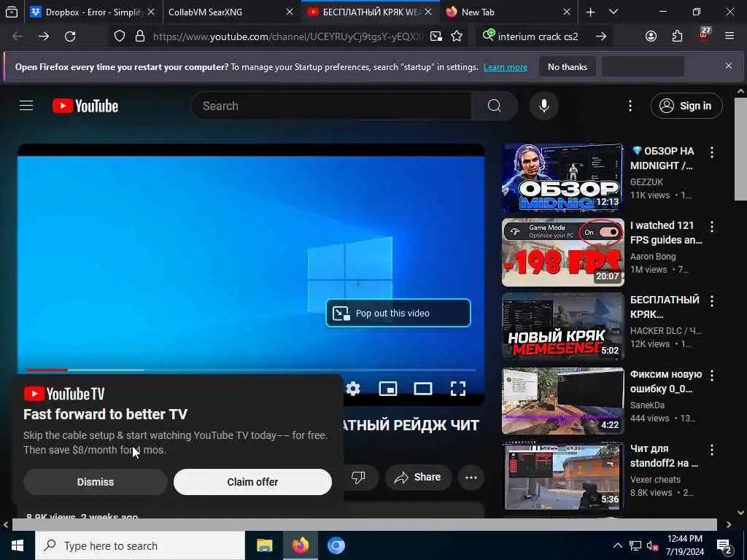Open Windows Start menu

coord(18,545)
